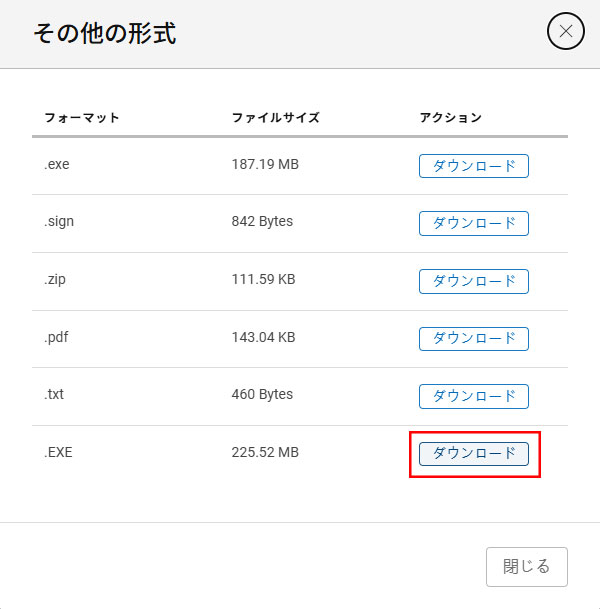
Task: Download the .pdf format file
Action: 473,339
